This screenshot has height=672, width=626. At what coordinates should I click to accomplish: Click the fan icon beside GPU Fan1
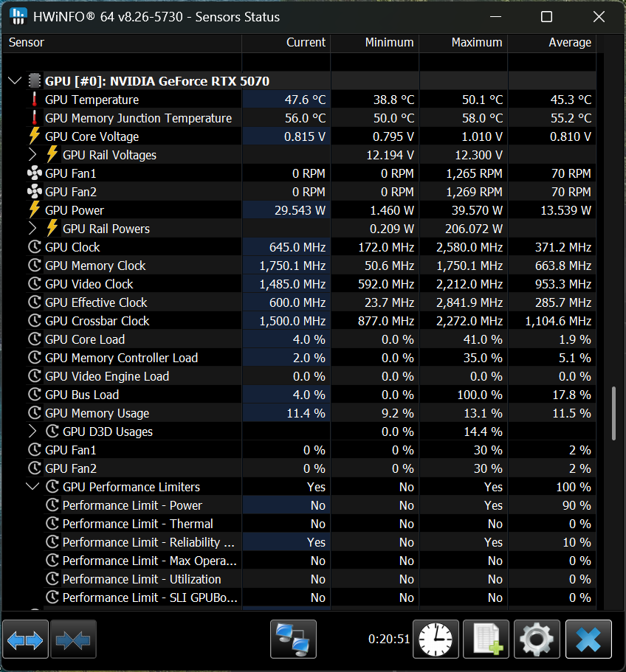pos(35,173)
